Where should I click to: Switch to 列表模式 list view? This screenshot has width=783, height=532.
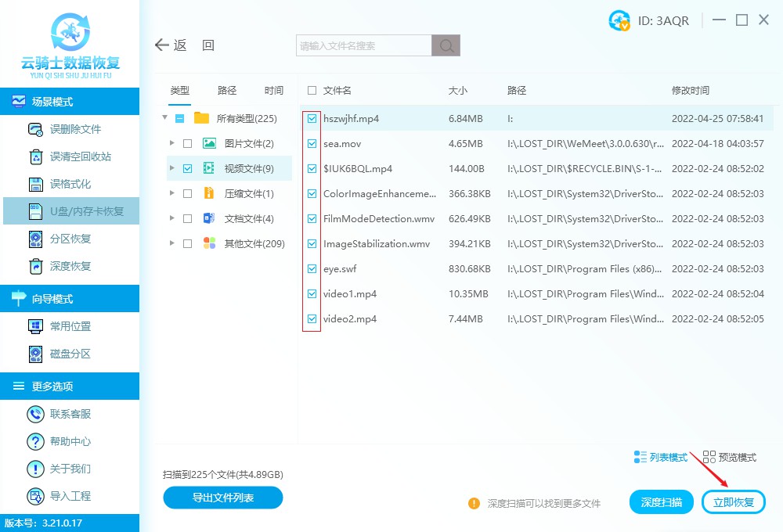661,457
